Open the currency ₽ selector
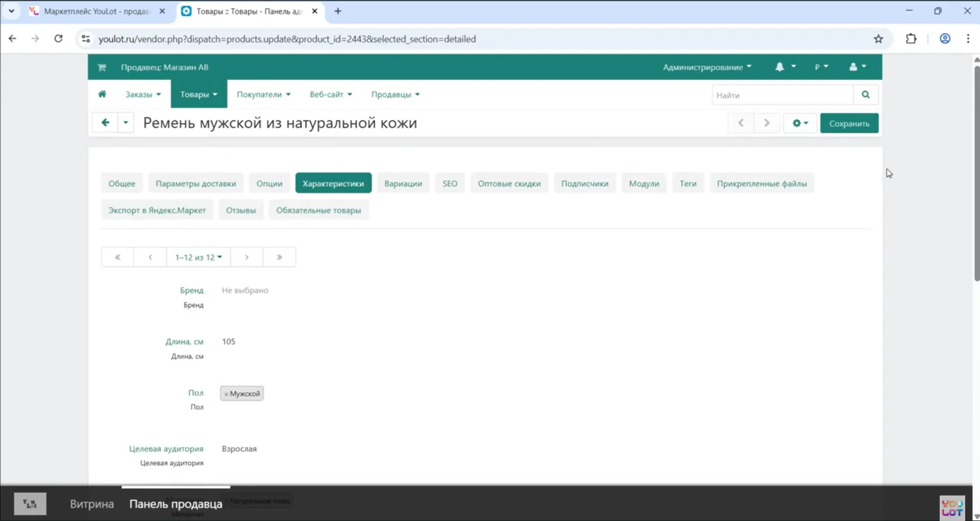This screenshot has height=521, width=980. (821, 67)
